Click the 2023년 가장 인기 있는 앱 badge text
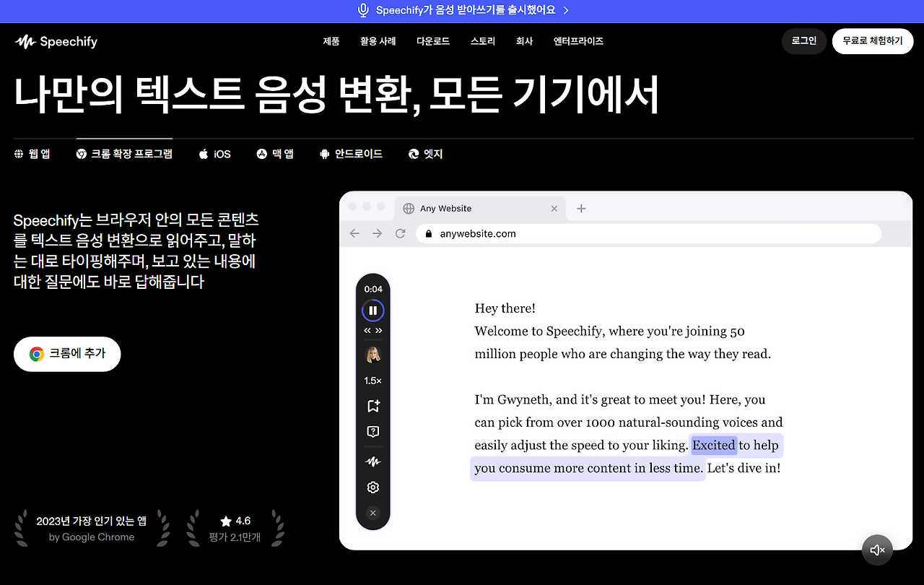The height and width of the screenshot is (585, 924). point(92,521)
